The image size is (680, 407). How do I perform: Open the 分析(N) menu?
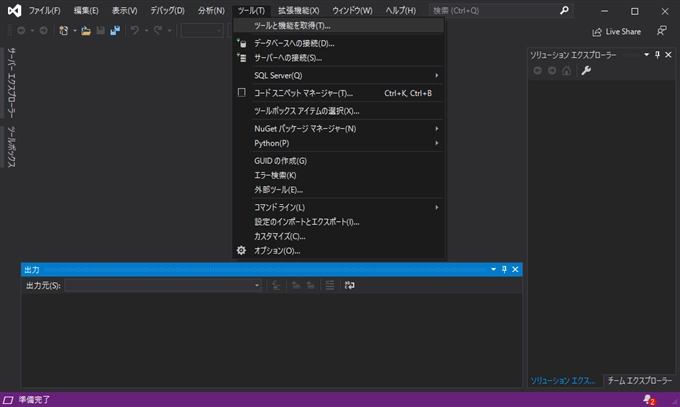211,10
